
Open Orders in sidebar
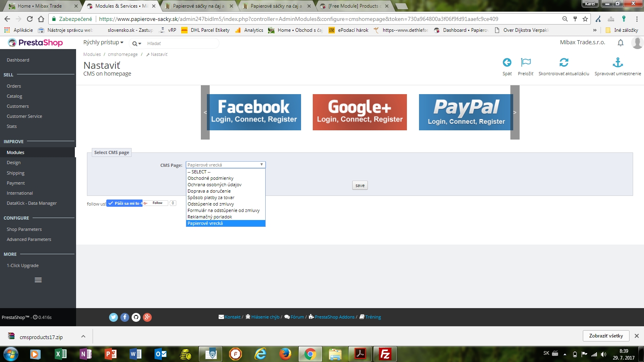click(x=14, y=86)
